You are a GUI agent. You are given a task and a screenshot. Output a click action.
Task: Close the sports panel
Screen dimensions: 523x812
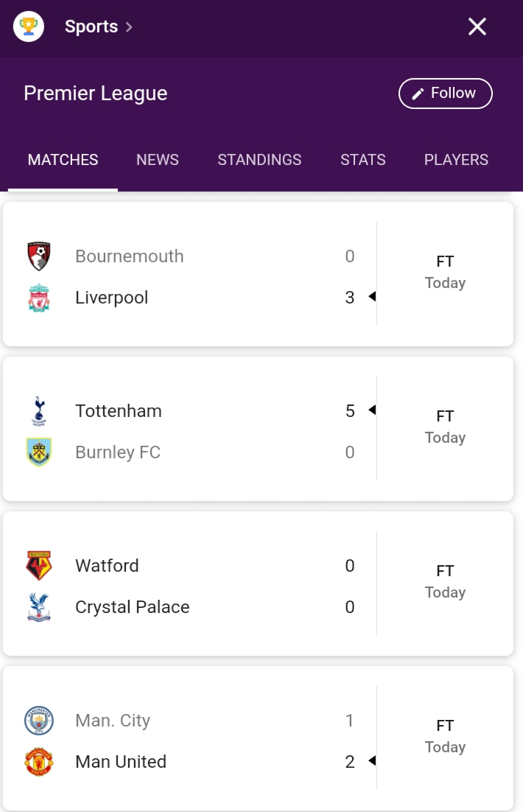pos(477,27)
